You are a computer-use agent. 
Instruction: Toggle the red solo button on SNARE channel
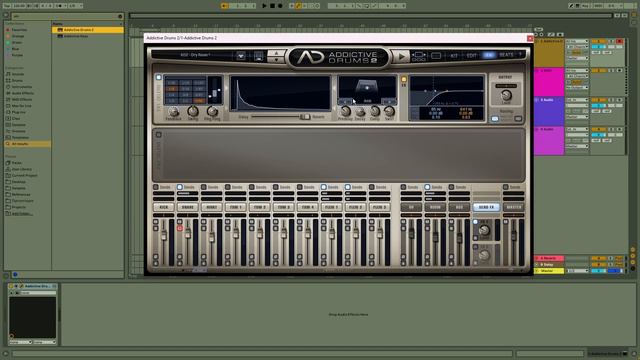click(x=180, y=228)
